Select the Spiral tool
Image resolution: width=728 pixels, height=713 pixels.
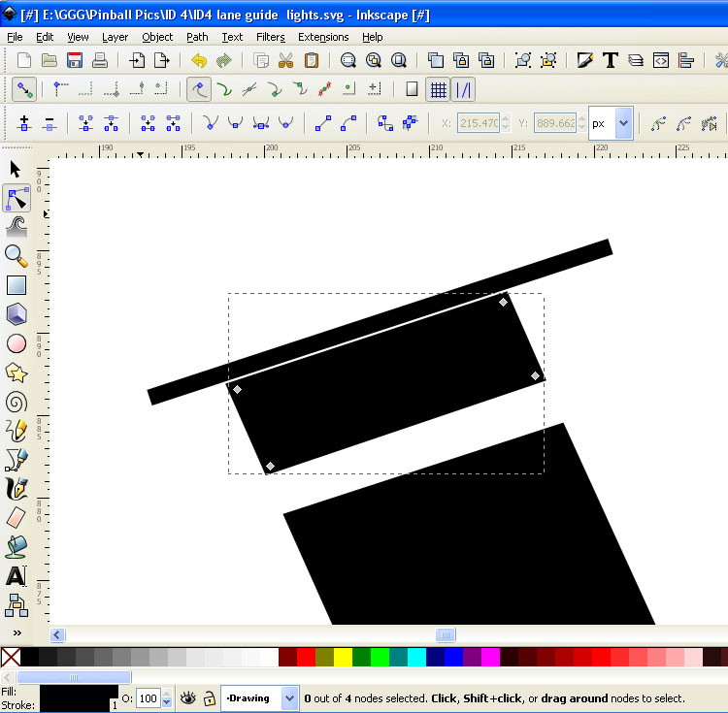(16, 402)
